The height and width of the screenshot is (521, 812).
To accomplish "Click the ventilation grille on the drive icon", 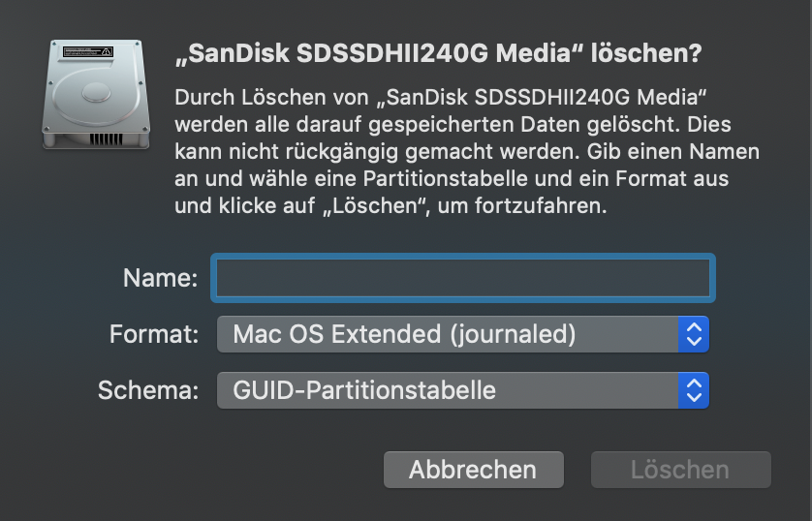I will [x=105, y=138].
